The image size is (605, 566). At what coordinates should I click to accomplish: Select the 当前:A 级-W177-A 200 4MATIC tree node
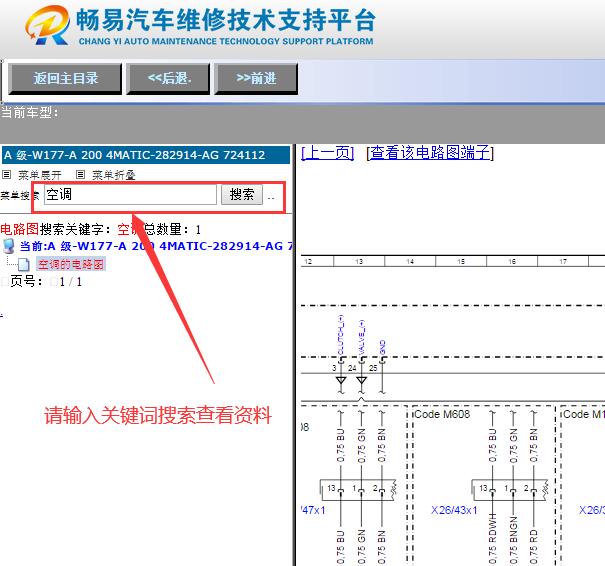click(x=156, y=246)
